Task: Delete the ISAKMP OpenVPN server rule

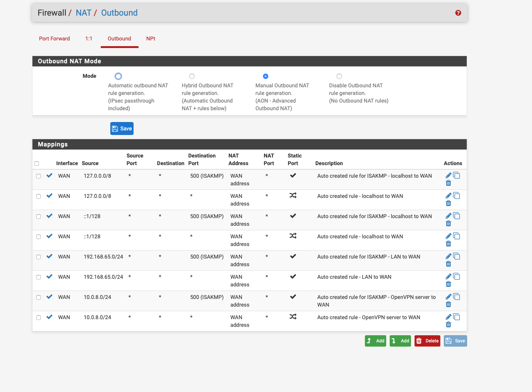Action: tap(448, 304)
